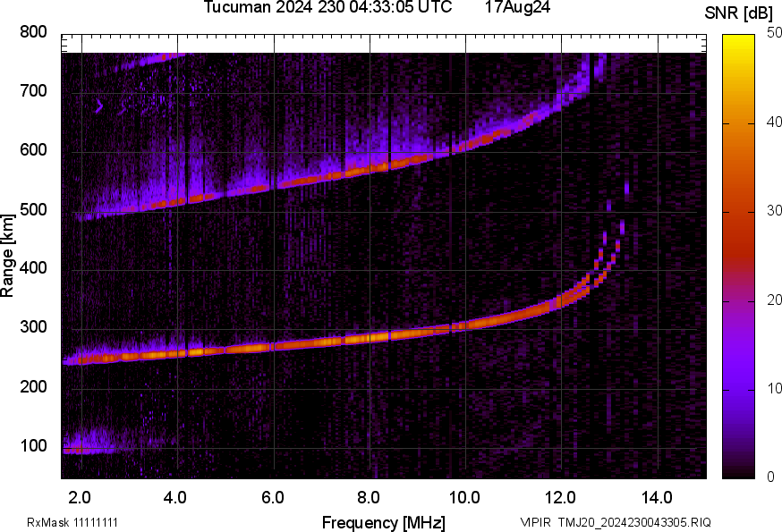Click the colorbar value '50'
Image resolution: width=782 pixels, height=532 pixels.
click(774, 33)
